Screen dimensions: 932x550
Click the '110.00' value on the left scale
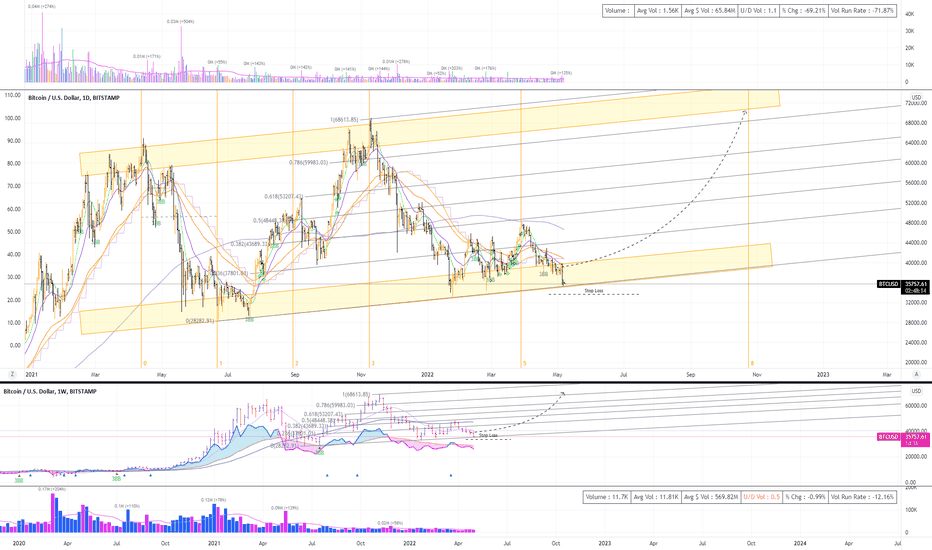tap(12, 95)
